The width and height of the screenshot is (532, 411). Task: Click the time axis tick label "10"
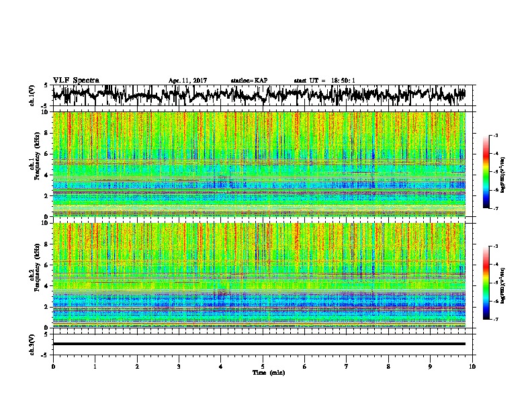point(472,367)
